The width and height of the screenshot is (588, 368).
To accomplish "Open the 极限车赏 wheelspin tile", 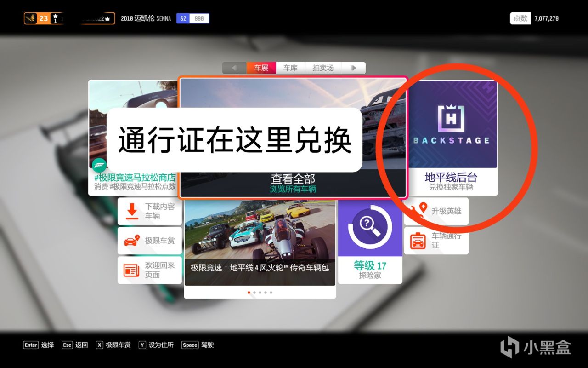I will (x=150, y=240).
